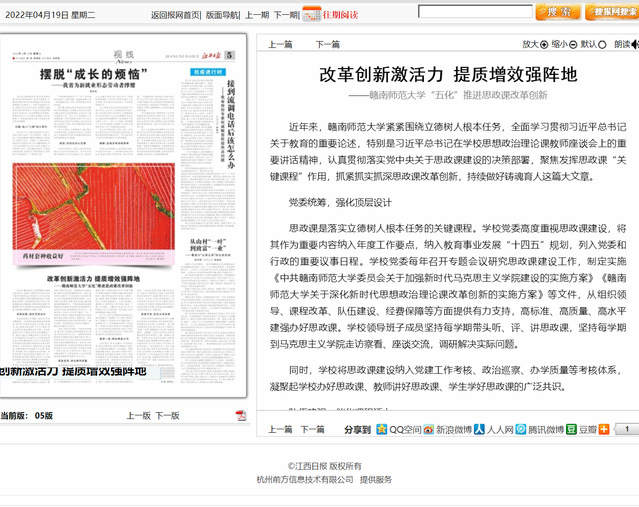Open 往期阅读 past issues text link
639x507 pixels.
340,15
